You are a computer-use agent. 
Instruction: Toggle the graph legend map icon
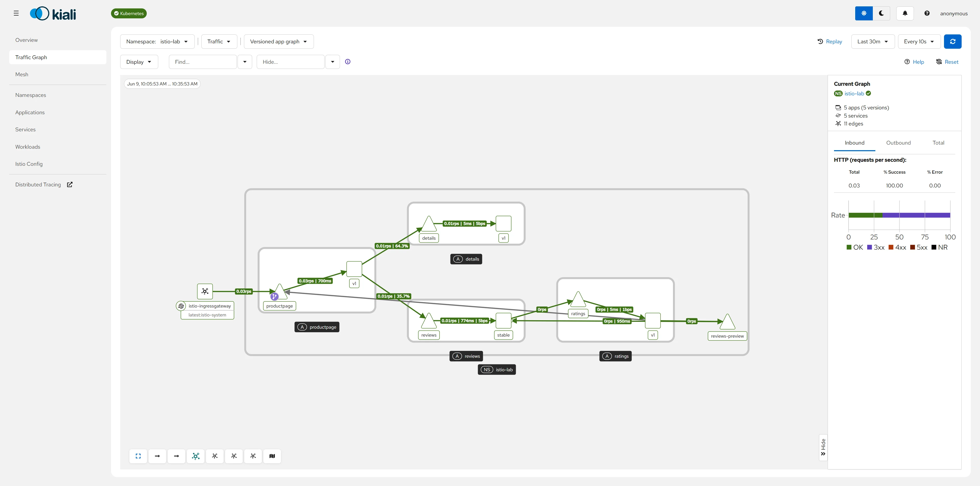pyautogui.click(x=272, y=456)
